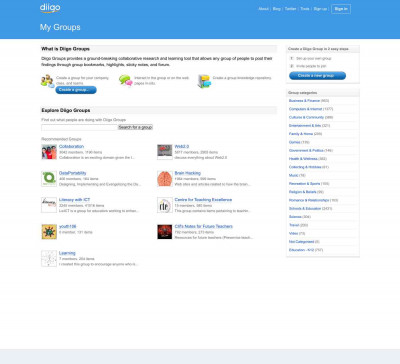Click the knowledge repository files icon

click(x=204, y=81)
